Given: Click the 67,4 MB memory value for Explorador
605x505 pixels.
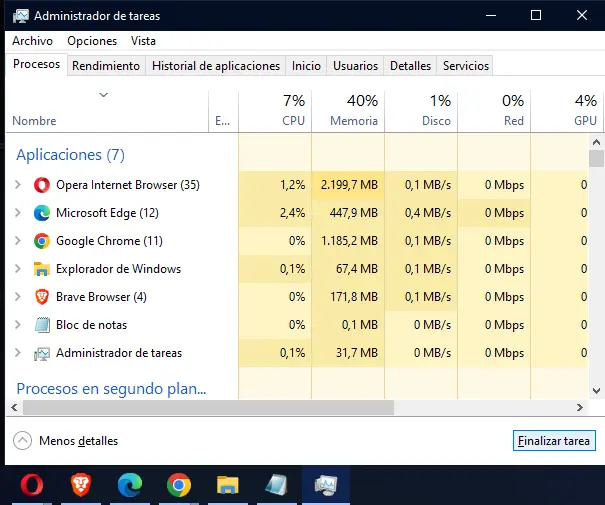Looking at the screenshot, I should pos(357,269).
